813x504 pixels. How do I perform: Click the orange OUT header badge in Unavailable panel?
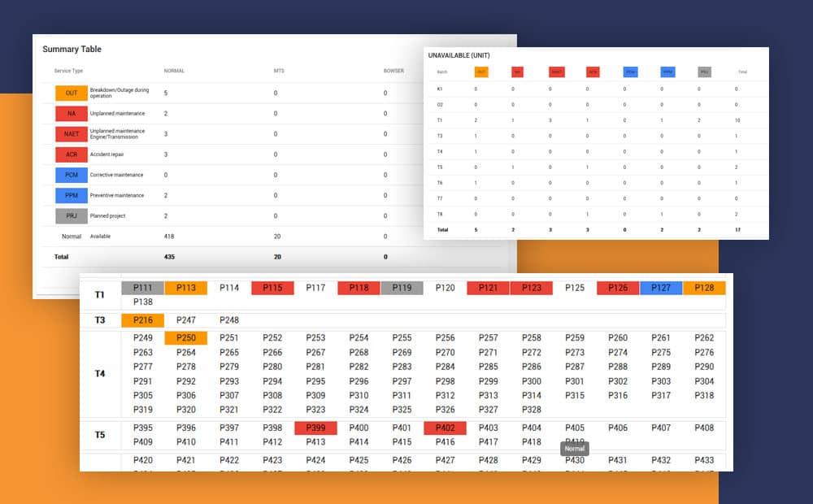(x=481, y=72)
